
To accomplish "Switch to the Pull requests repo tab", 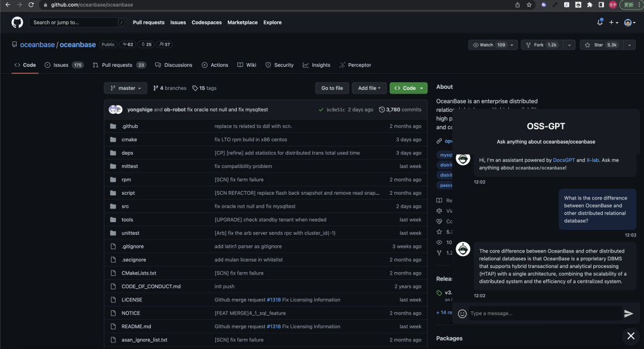I will [119, 65].
